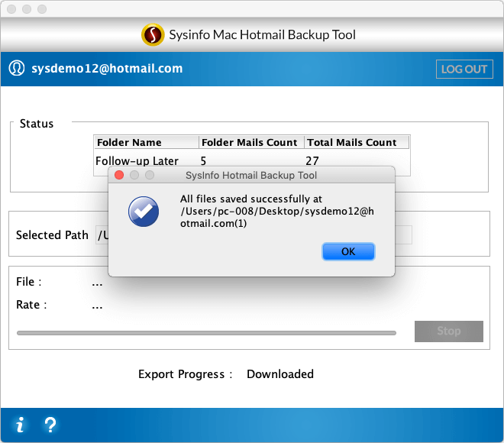The width and height of the screenshot is (504, 443).
Task: Click the LOG OUT button
Action: point(464,69)
